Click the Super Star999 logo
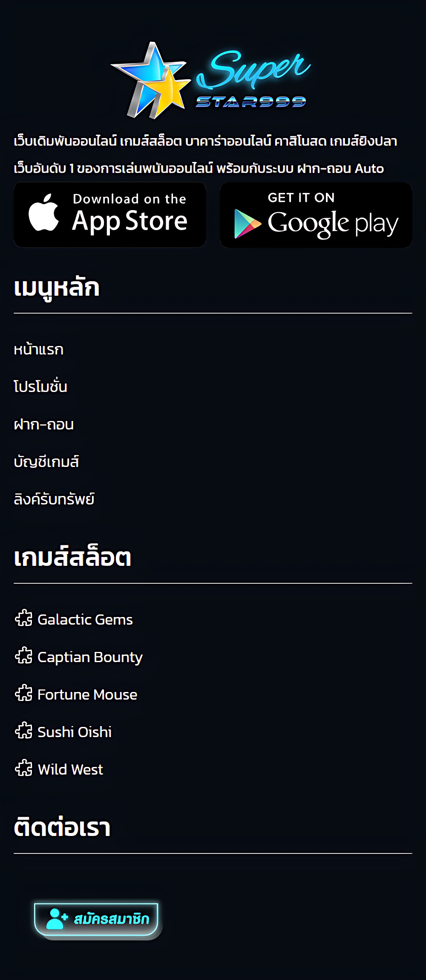 [x=210, y=80]
